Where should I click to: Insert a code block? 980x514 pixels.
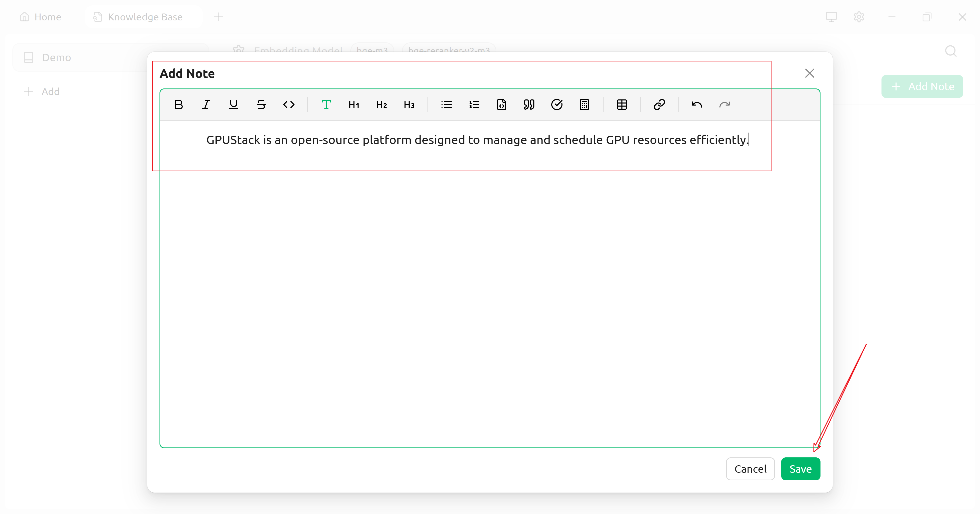coord(501,105)
